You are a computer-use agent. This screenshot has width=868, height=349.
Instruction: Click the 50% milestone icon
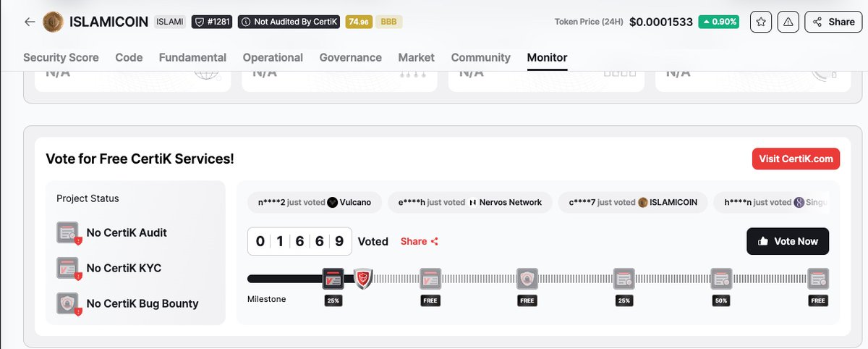(x=720, y=279)
